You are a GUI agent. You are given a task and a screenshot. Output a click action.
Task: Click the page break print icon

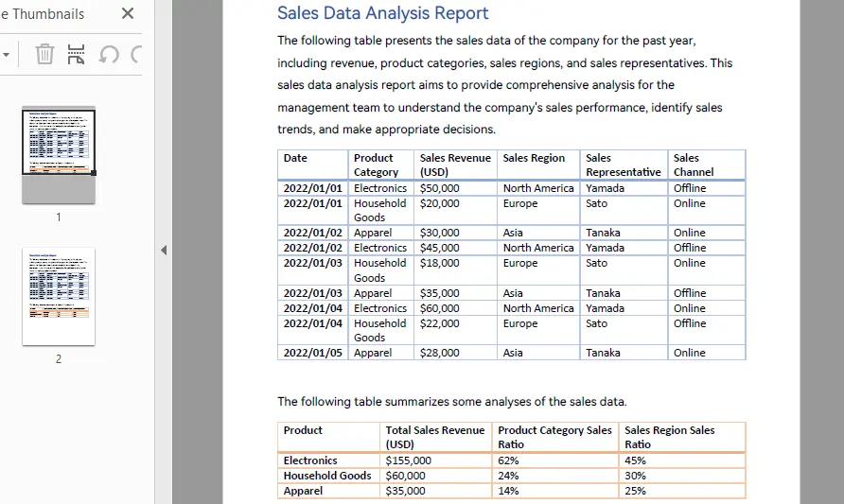pos(77,54)
